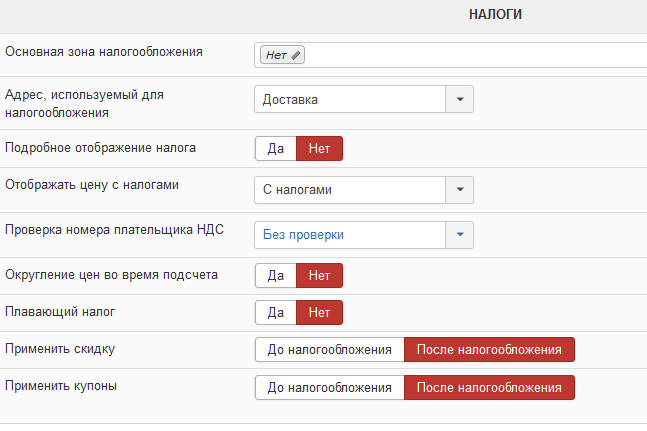Apply discount До налогообложения
The image size is (647, 431).
(x=330, y=350)
